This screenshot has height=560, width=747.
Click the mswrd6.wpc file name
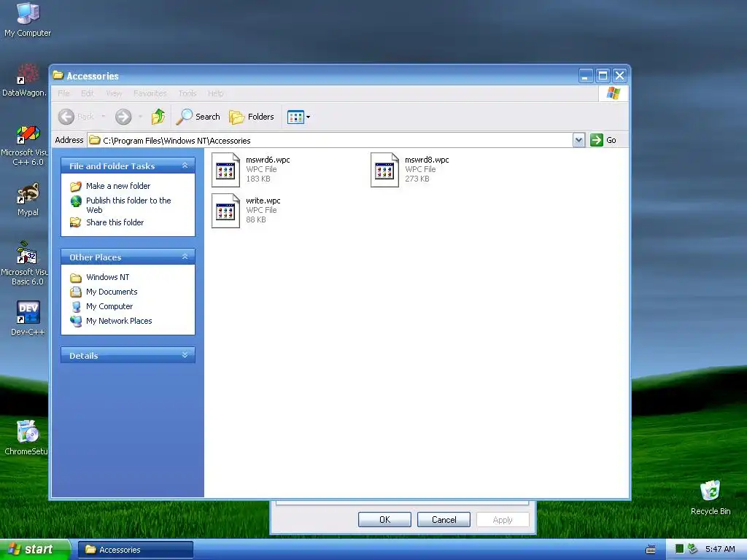[x=268, y=160]
